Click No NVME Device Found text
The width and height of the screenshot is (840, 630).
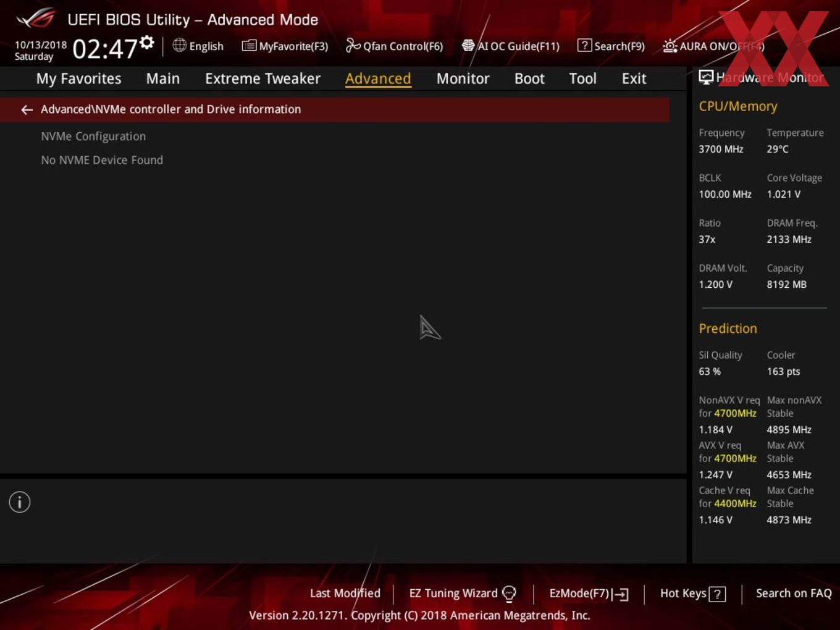[x=102, y=160]
